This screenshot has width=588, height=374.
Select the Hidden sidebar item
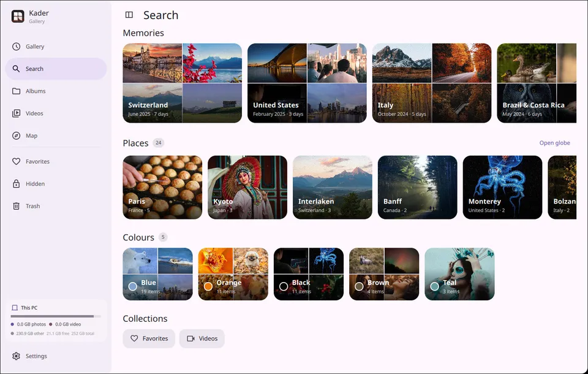click(x=56, y=183)
